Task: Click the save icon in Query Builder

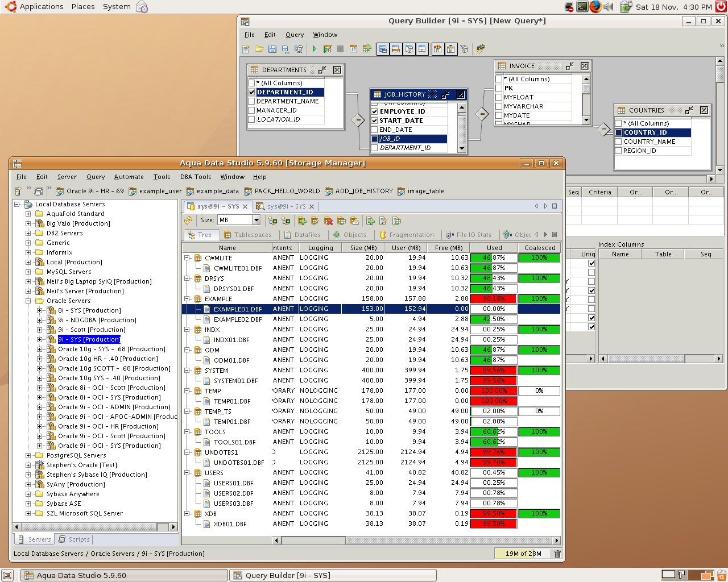Action: click(272, 49)
